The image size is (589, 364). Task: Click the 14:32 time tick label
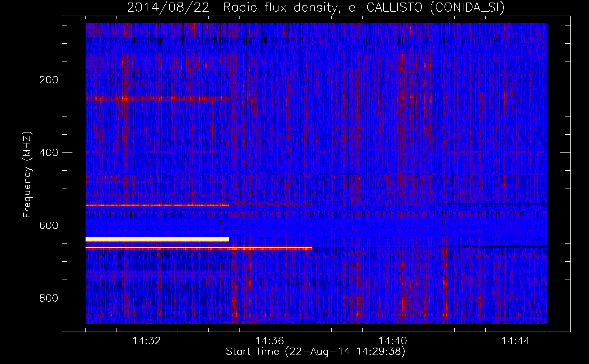(147, 341)
